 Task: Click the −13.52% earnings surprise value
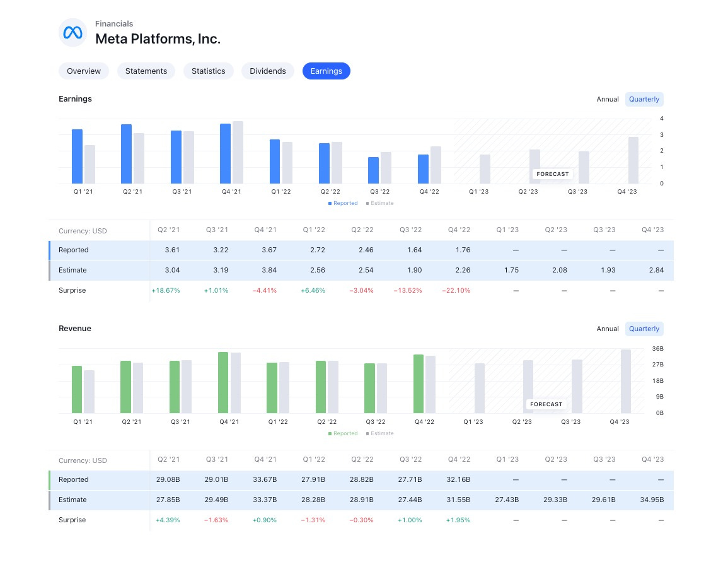[408, 291]
